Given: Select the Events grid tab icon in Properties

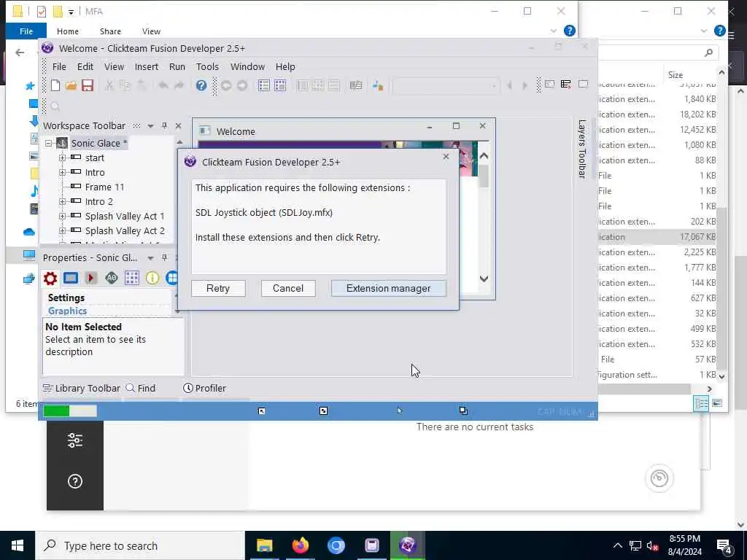Looking at the screenshot, I should [x=132, y=278].
